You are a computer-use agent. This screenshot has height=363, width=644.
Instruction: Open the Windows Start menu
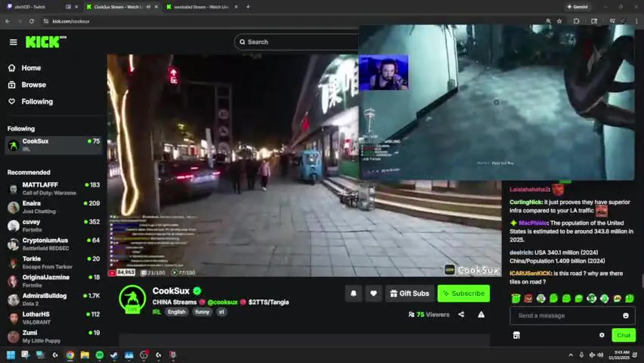coord(11,355)
